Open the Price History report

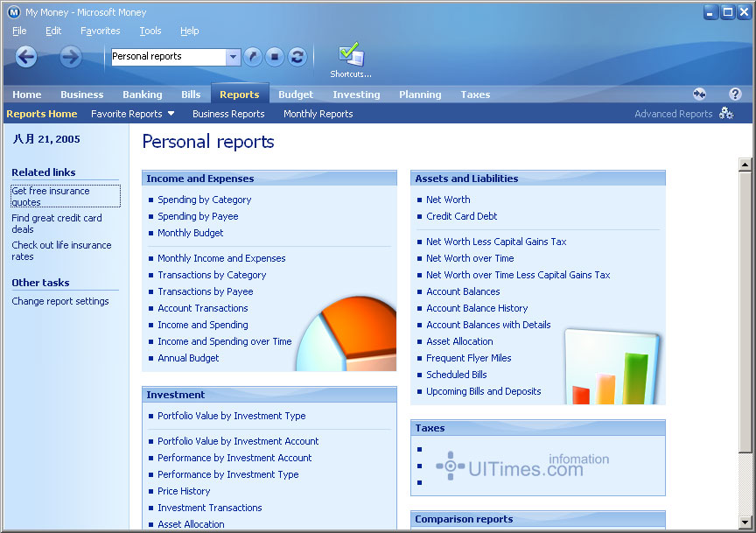[x=184, y=491]
